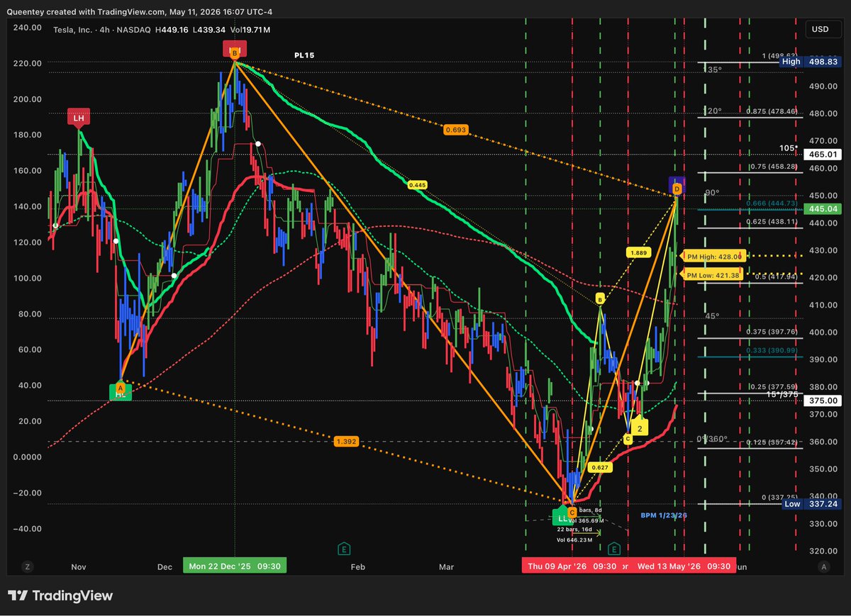Click the PM High: 428.00 label
This screenshot has height=616, width=851.
[713, 256]
